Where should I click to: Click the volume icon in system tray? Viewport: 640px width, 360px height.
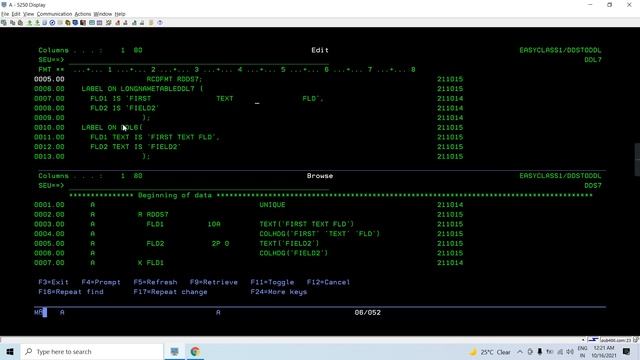(x=570, y=352)
